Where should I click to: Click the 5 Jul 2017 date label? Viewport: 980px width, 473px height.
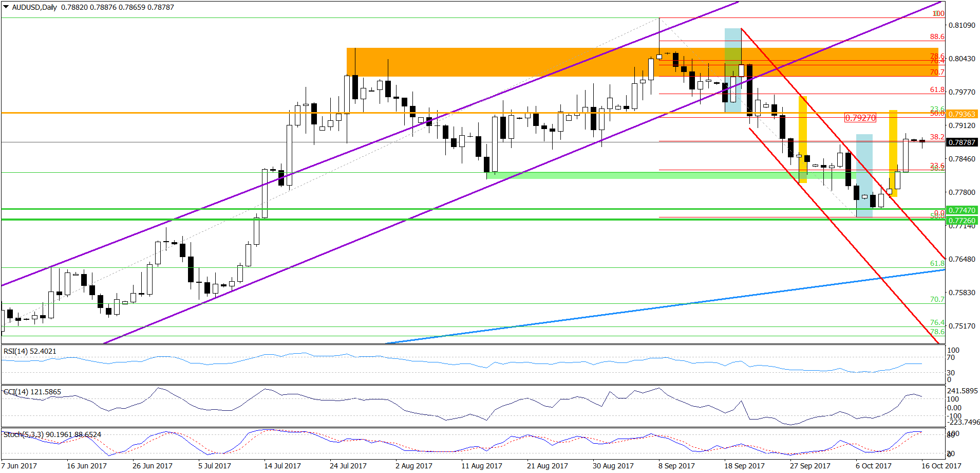[x=215, y=466]
